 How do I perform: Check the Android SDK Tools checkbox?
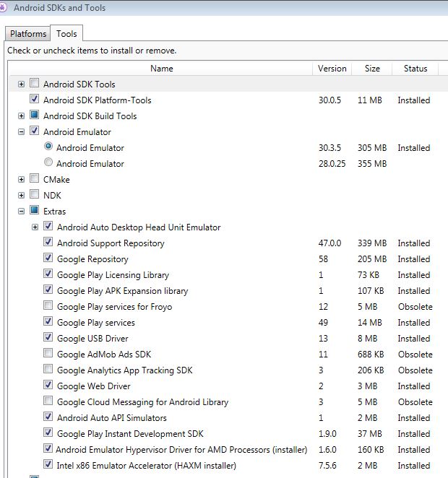(34, 83)
